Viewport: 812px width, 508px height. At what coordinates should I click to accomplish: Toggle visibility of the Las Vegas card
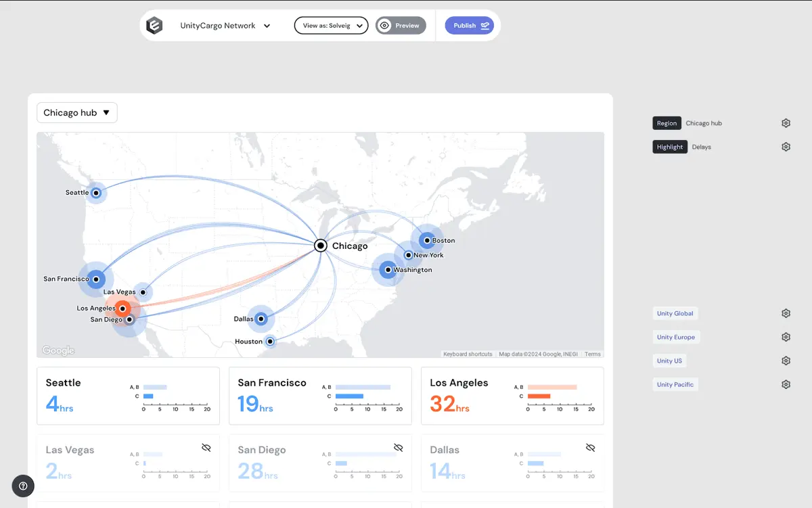click(x=206, y=448)
